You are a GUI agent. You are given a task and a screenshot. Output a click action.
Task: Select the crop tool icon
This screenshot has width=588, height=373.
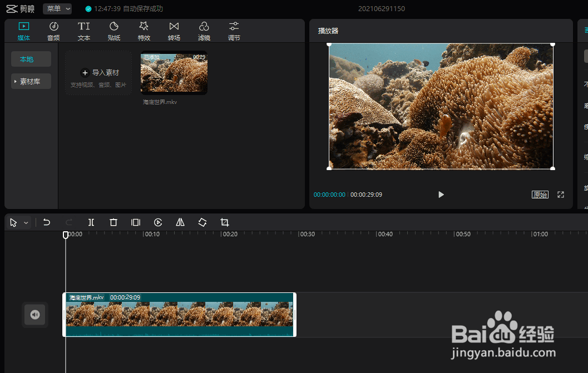[x=225, y=222]
